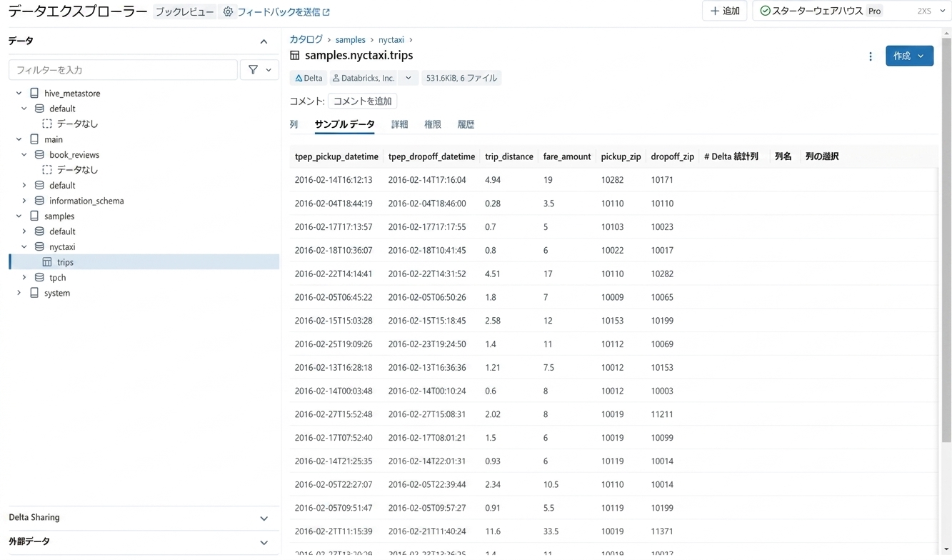Image resolution: width=952 pixels, height=560 pixels.
Task: Select the サンプルデータ tab
Action: click(344, 124)
